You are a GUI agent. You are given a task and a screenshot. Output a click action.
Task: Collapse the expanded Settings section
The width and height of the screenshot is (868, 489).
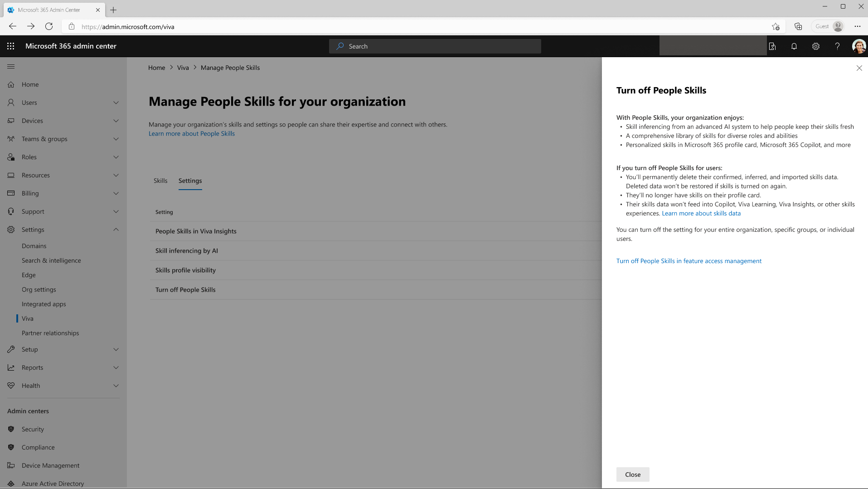pos(116,230)
